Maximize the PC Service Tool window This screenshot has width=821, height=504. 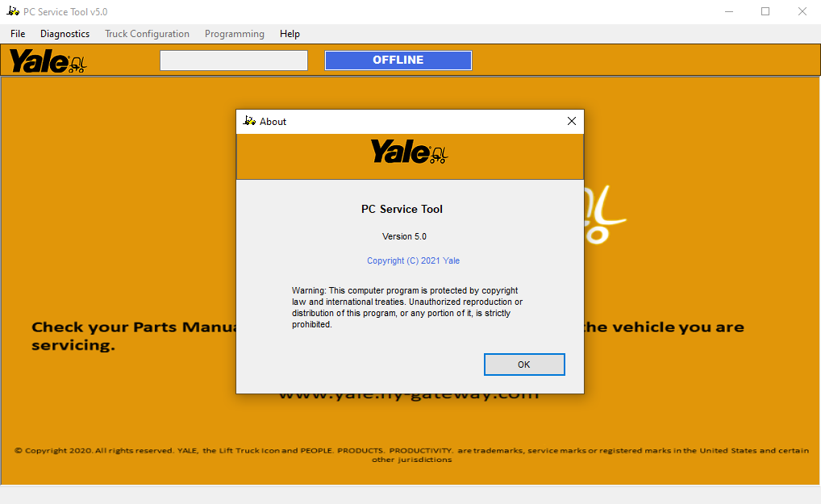pos(765,11)
